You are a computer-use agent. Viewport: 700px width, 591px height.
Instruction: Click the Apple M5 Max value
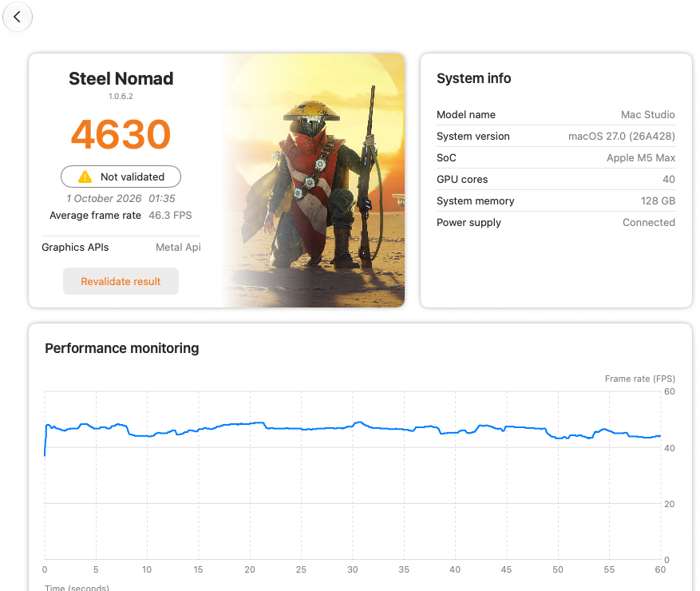641,157
